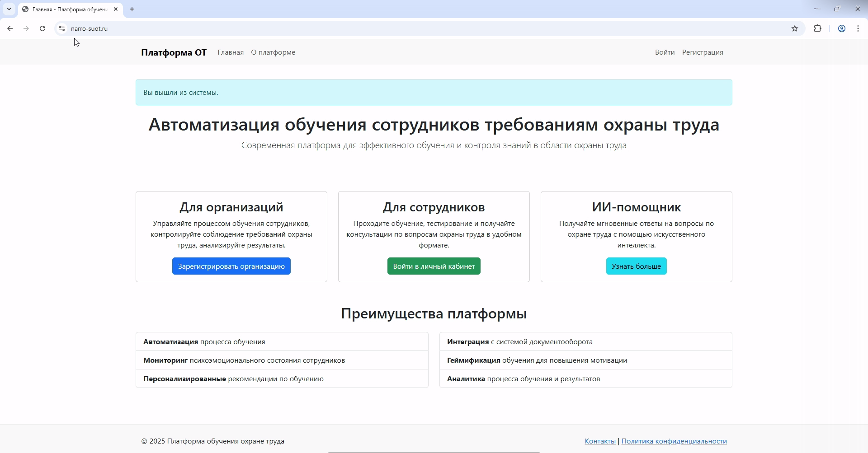Screen dimensions: 868x453
Task: Open the 'Регистрация' link
Action: click(703, 52)
